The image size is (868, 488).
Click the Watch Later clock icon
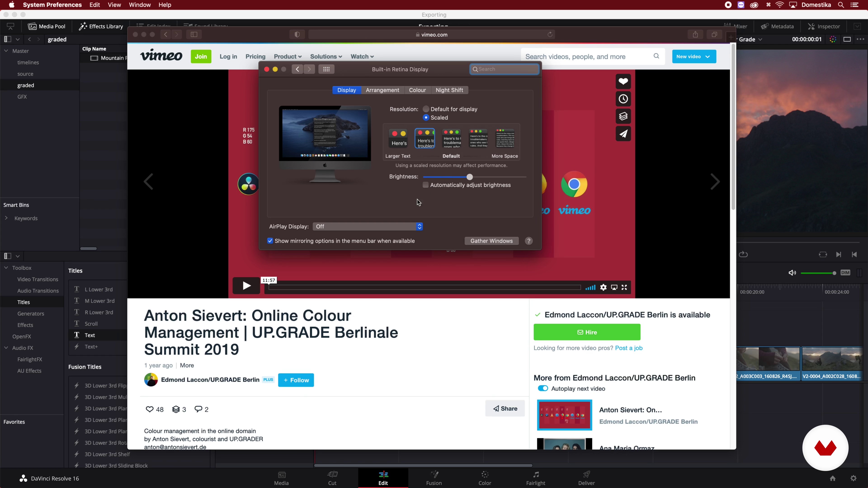623,99
